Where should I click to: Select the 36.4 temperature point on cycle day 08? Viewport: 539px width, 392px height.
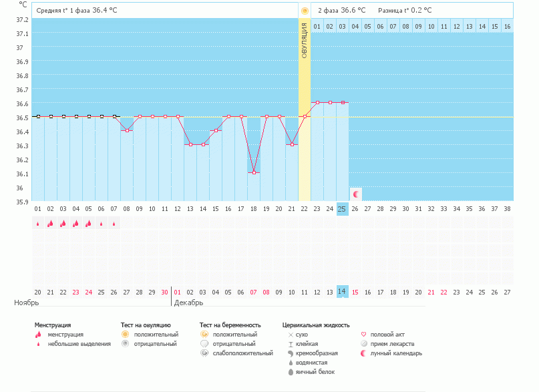click(x=127, y=130)
